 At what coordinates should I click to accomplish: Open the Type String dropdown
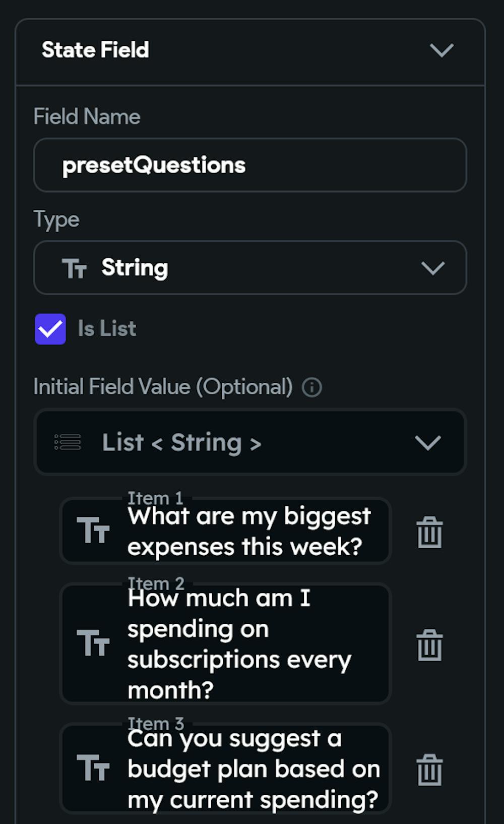pyautogui.click(x=432, y=268)
